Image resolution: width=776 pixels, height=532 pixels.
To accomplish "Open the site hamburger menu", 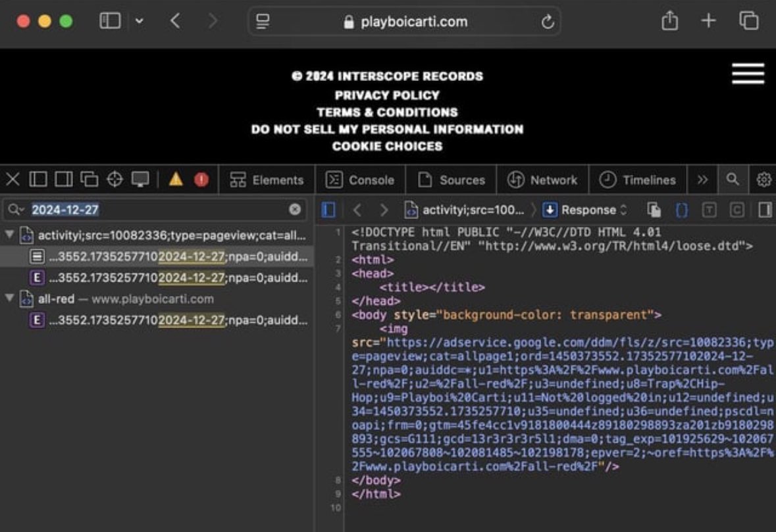I will pyautogui.click(x=748, y=74).
